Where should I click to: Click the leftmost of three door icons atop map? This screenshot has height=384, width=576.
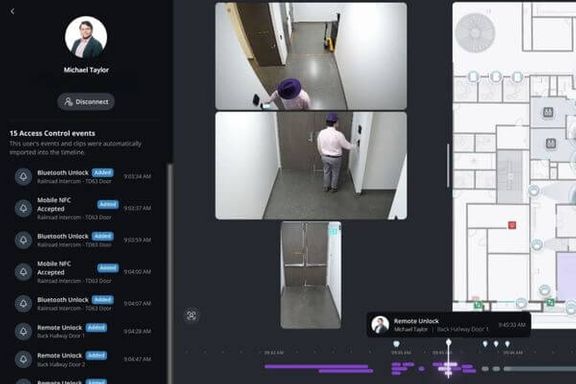474,77
